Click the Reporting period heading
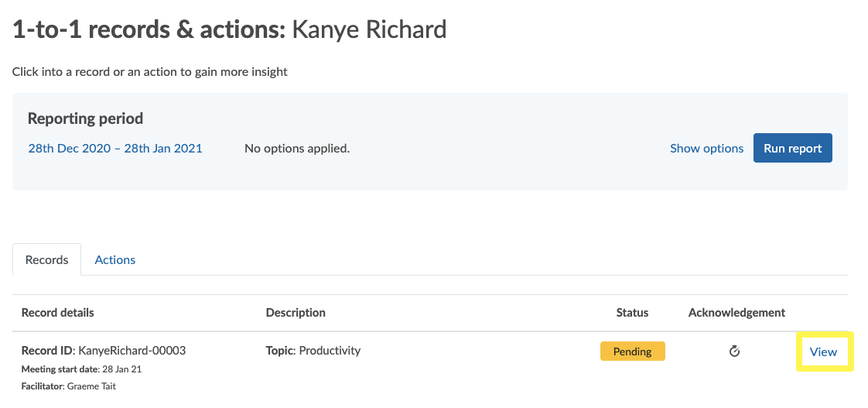Image resolution: width=868 pixels, height=408 pixels. click(x=85, y=118)
